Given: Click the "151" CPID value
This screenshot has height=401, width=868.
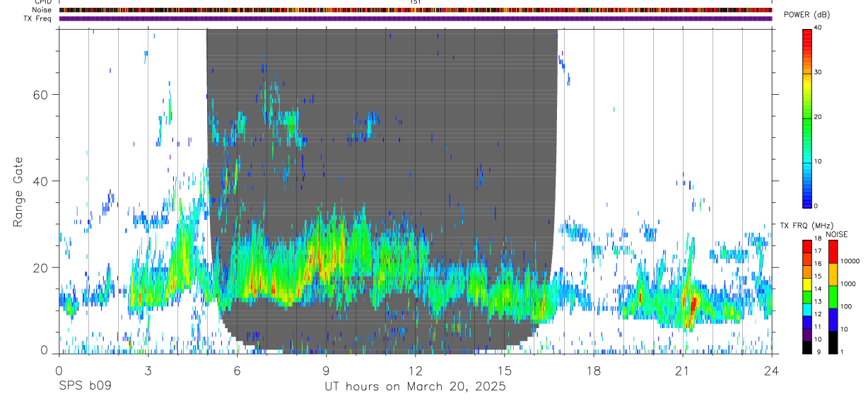Looking at the screenshot, I should coord(415,2).
